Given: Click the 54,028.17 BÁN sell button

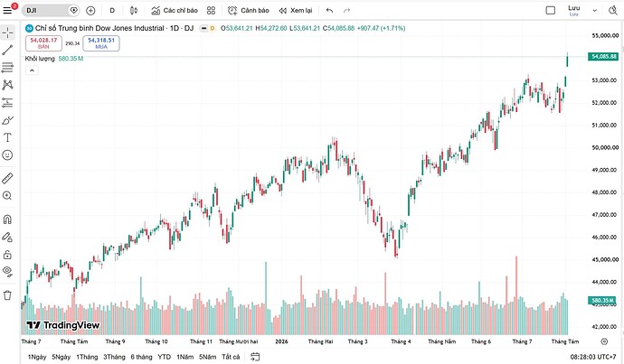Looking at the screenshot, I should pos(43,43).
